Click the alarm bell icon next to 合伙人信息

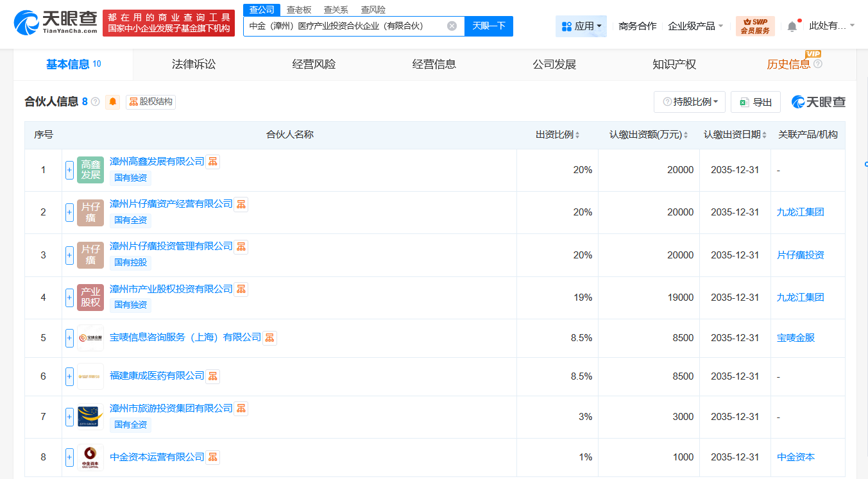pyautogui.click(x=112, y=102)
